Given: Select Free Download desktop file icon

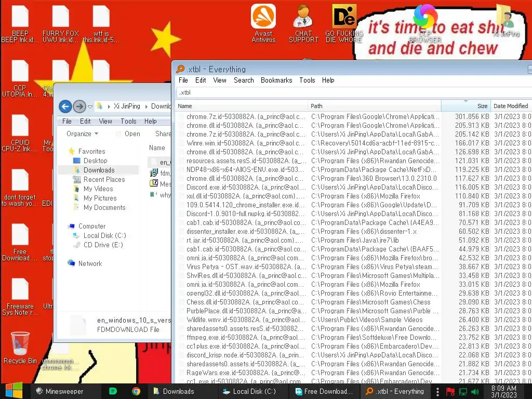Looking at the screenshot, I should tap(20, 242).
